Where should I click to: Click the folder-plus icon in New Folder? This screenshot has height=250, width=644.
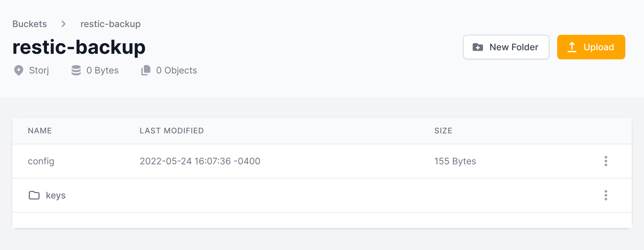(x=478, y=47)
